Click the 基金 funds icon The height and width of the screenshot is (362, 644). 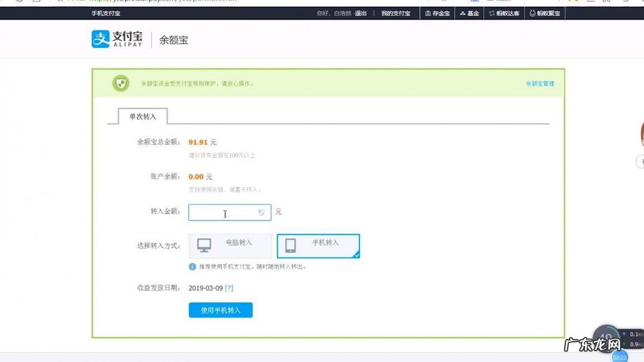[x=464, y=13]
